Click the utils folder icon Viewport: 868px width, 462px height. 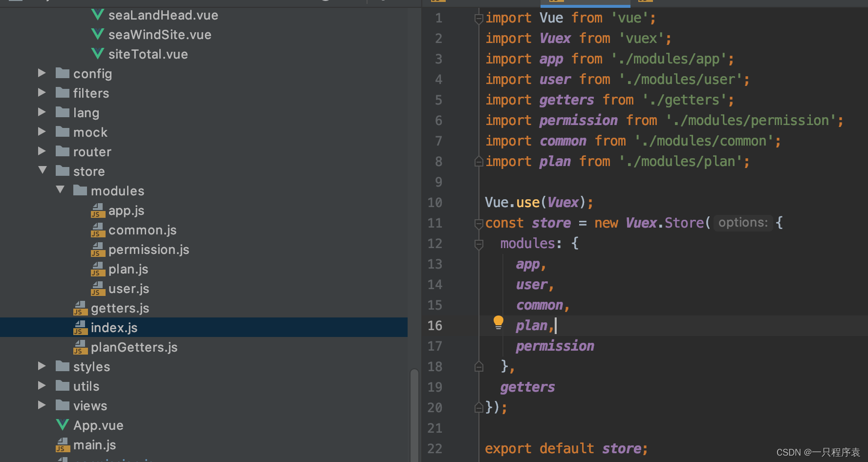coord(63,386)
